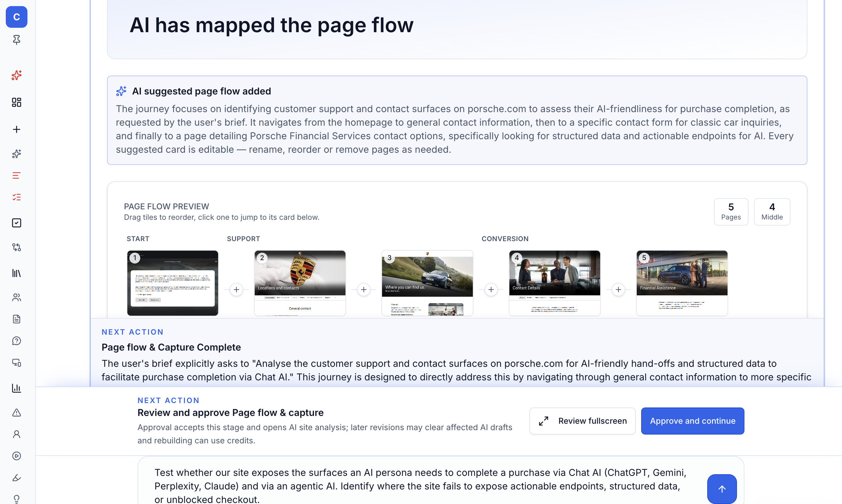This screenshot has height=504, width=842.
Task: Click the grey sparkle icon in sidebar
Action: point(16,154)
